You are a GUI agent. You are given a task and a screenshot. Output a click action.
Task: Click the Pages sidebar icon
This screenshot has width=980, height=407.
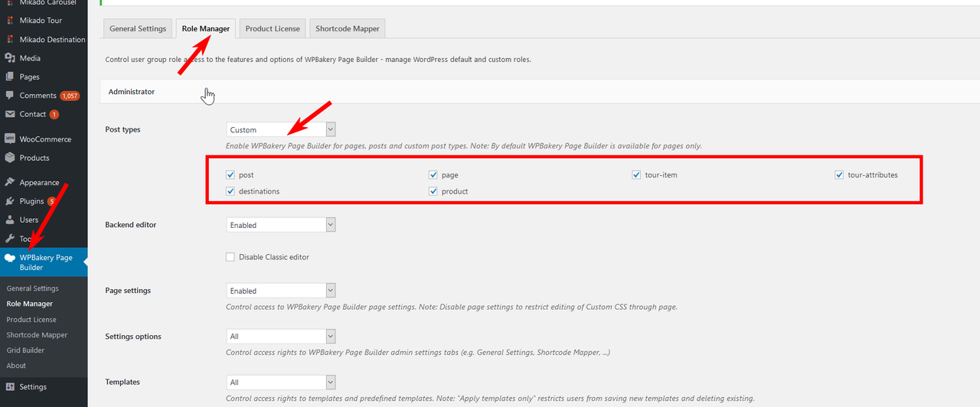9,77
